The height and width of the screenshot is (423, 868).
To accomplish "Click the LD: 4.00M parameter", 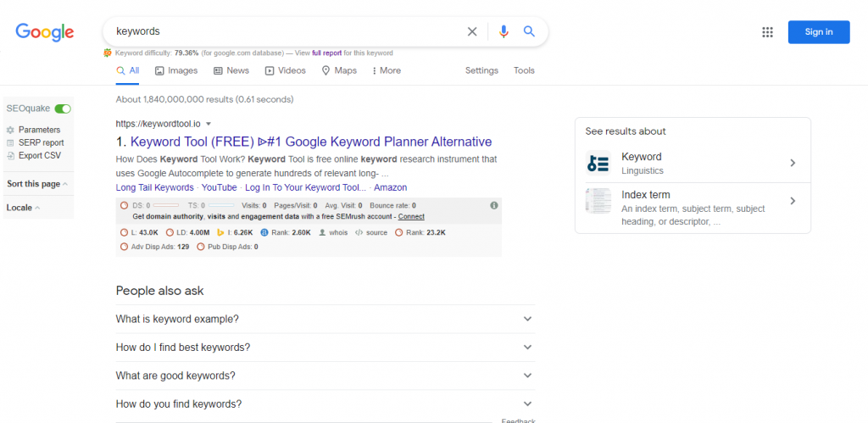I will (187, 232).
